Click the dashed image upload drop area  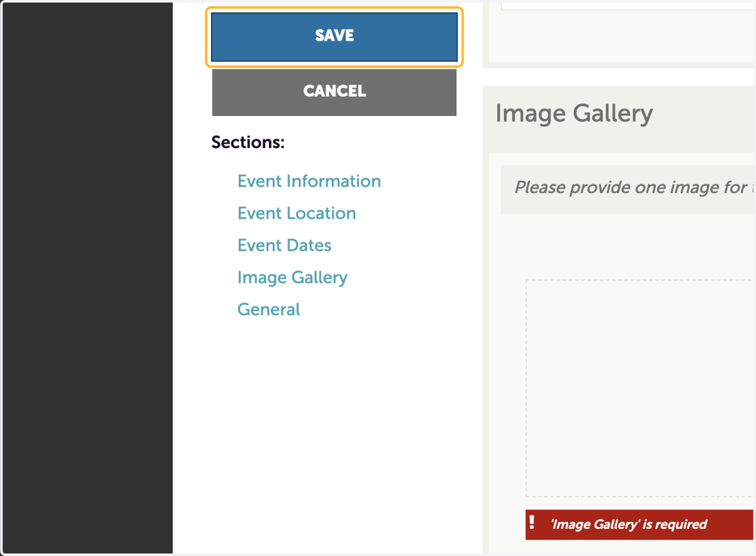(x=640, y=388)
